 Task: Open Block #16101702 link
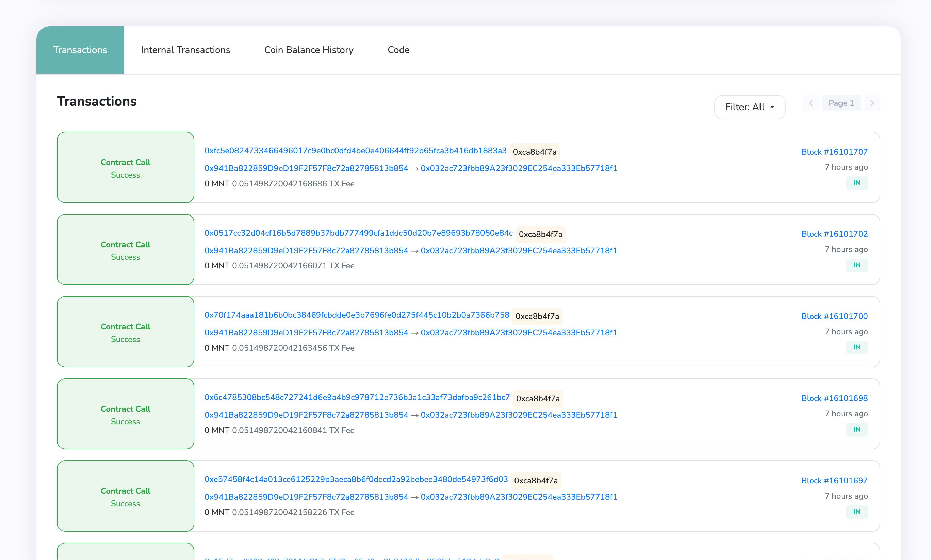tap(834, 234)
